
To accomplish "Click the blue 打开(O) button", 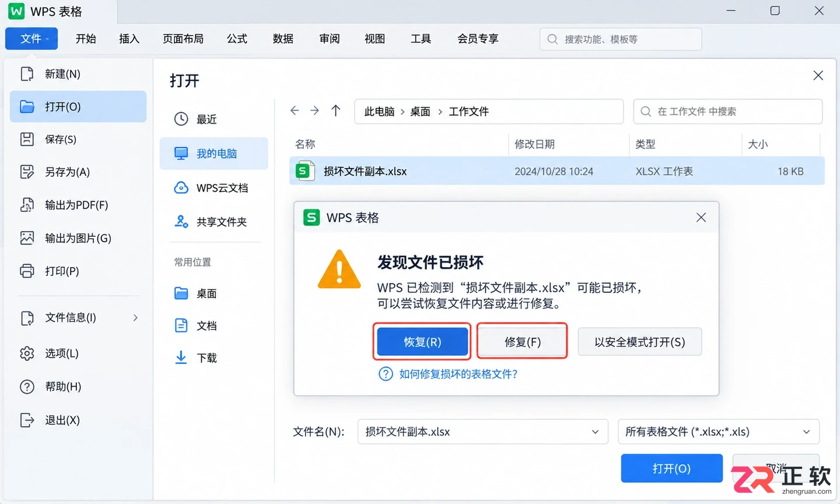I will tap(671, 468).
